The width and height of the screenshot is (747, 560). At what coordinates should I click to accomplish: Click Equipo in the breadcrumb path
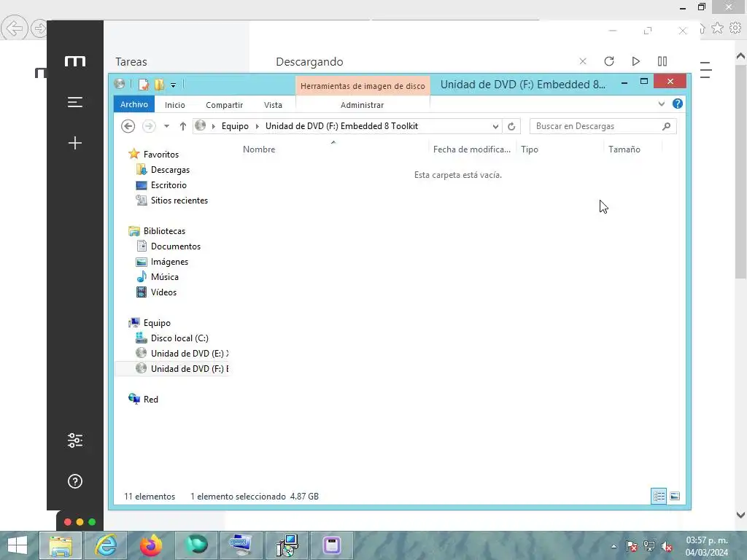(x=235, y=126)
